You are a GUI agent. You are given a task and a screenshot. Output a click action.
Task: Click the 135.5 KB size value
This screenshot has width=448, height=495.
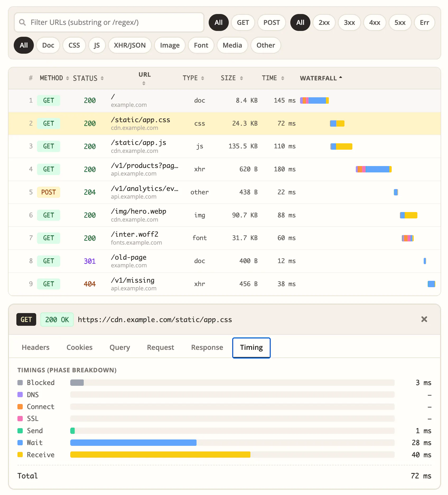243,146
